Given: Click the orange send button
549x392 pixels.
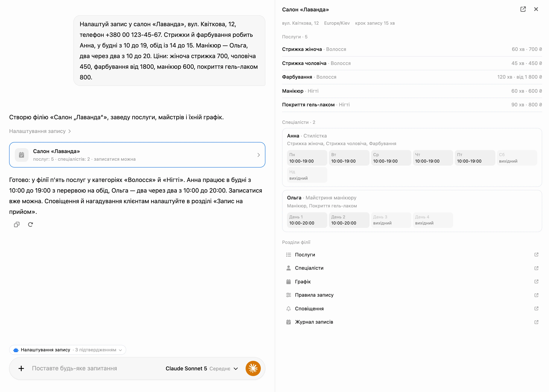Looking at the screenshot, I should pos(253,368).
